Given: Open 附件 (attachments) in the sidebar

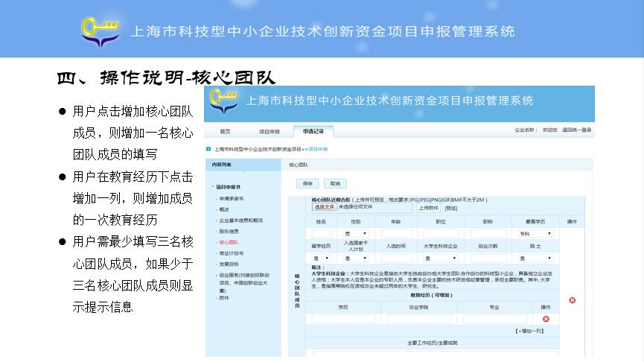Looking at the screenshot, I should (x=224, y=298).
